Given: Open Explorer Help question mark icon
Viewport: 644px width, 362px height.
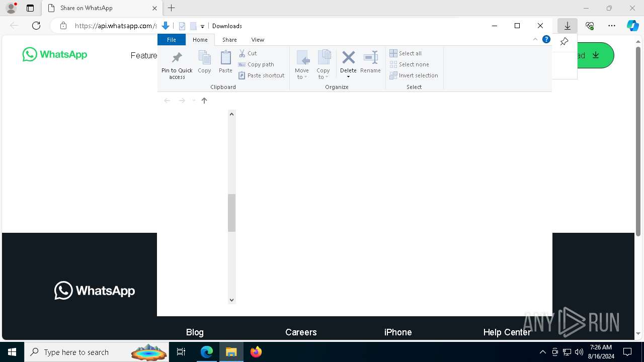Looking at the screenshot, I should (546, 39).
